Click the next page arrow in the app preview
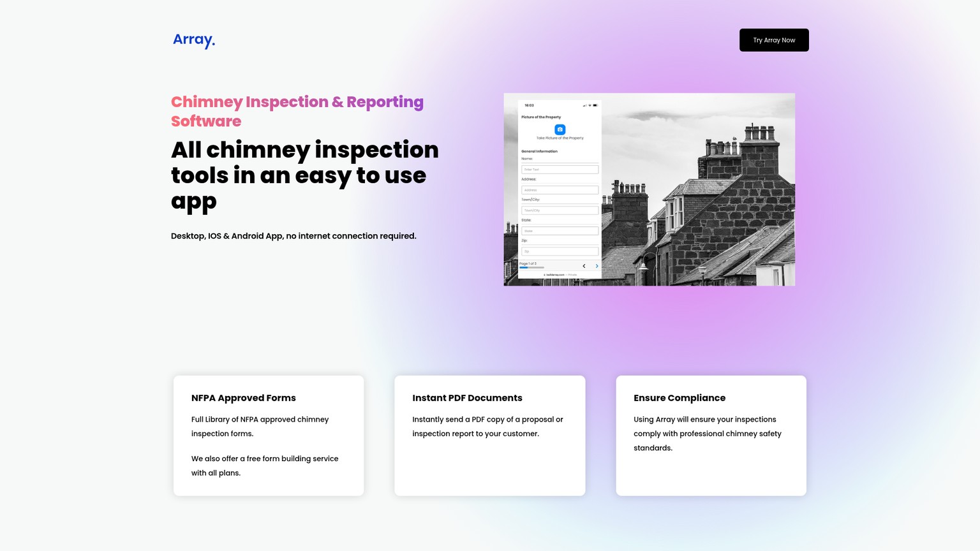Screen dimensions: 980x551 click(597, 266)
